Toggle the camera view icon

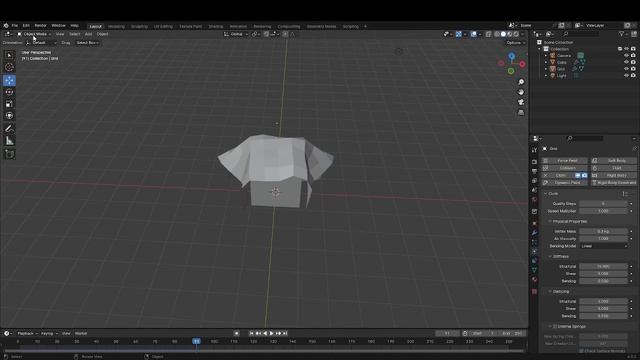521,102
